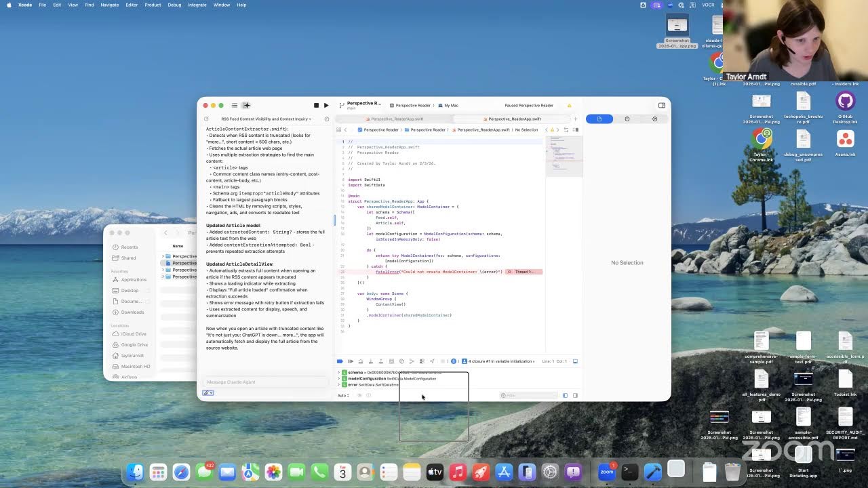This screenshot has width=868, height=488.
Task: Toggle the console pane
Action: (575, 395)
